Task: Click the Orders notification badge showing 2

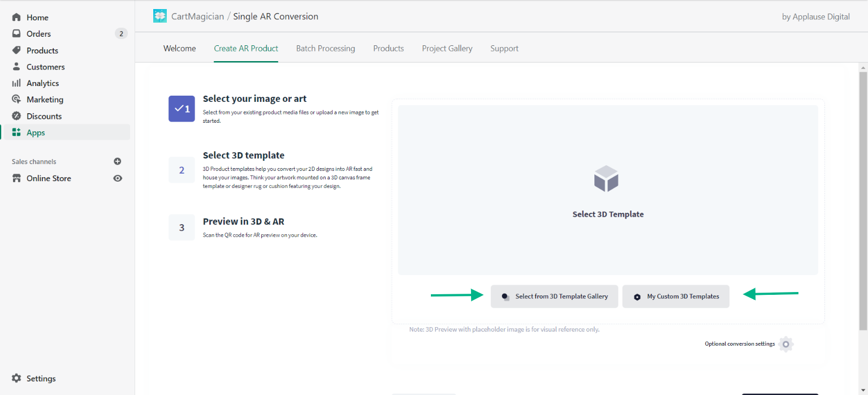Action: click(x=121, y=33)
